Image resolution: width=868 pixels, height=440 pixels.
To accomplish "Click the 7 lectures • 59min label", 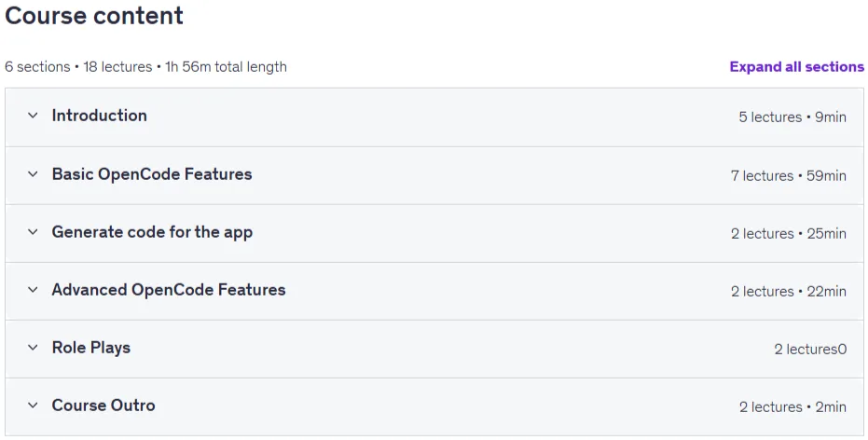I will point(789,176).
